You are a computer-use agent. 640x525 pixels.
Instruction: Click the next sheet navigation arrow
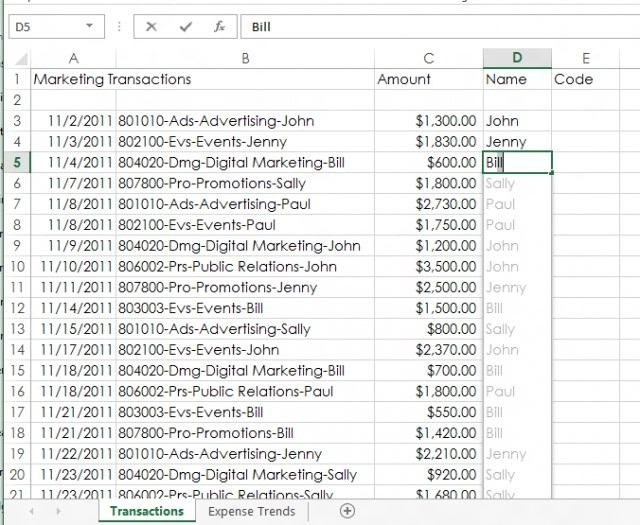(x=58, y=511)
